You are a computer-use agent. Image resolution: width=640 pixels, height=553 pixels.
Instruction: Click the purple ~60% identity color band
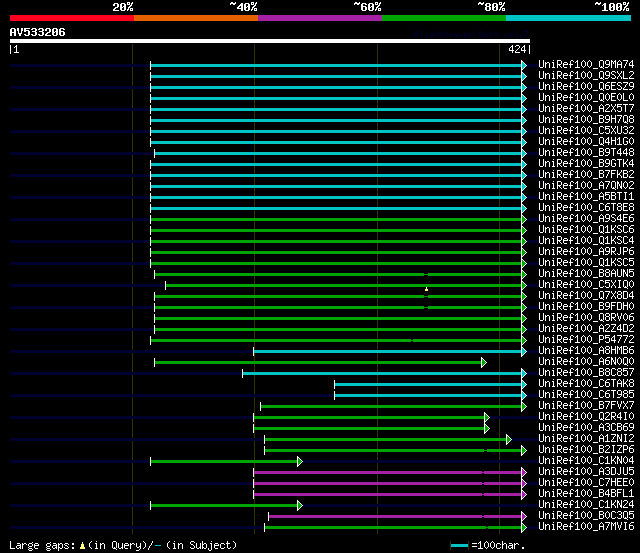[x=320, y=18]
